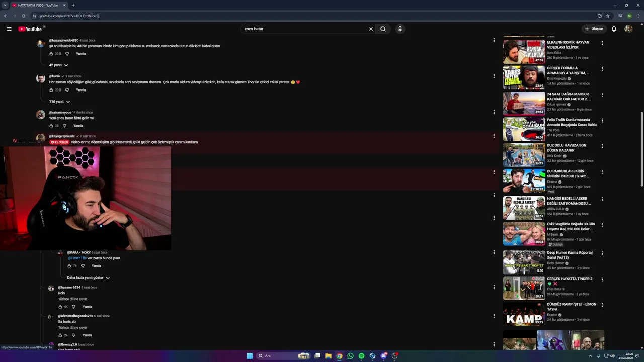This screenshot has height=362, width=644.
Task: Open the 'ELRAENN KOMİK HAYVAN' video thumbnail
Action: pyautogui.click(x=524, y=52)
